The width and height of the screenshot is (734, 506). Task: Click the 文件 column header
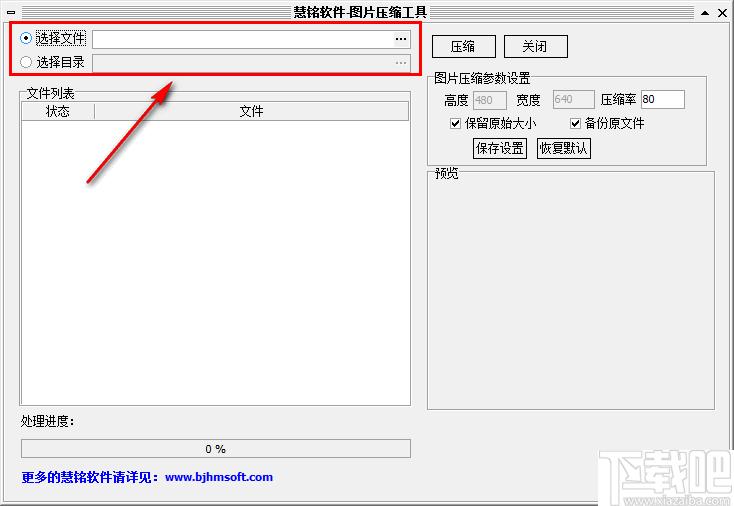pyautogui.click(x=251, y=111)
